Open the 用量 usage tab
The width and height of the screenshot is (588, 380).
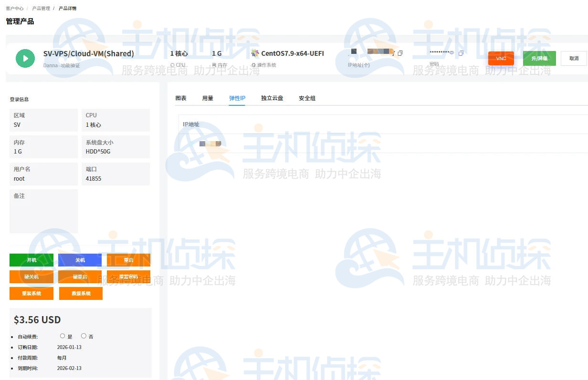point(208,98)
